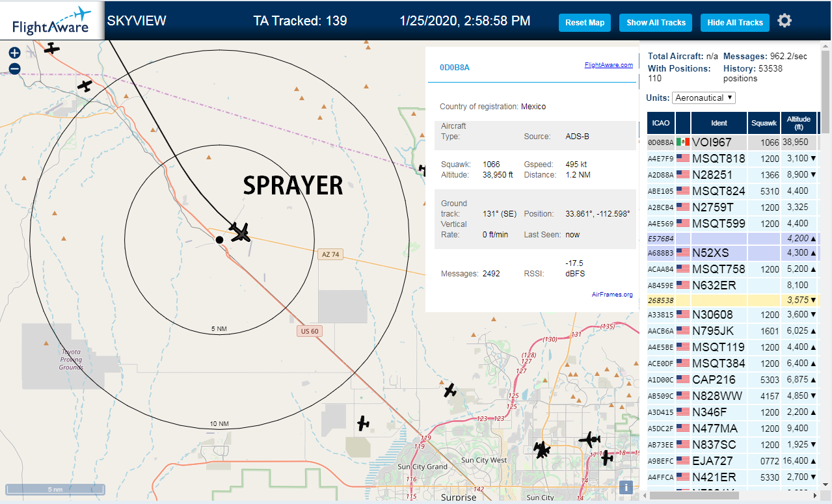Click the horizontal scrollbar under aircraft table
Image resolution: width=832 pixels, height=504 pixels.
[x=693, y=496]
